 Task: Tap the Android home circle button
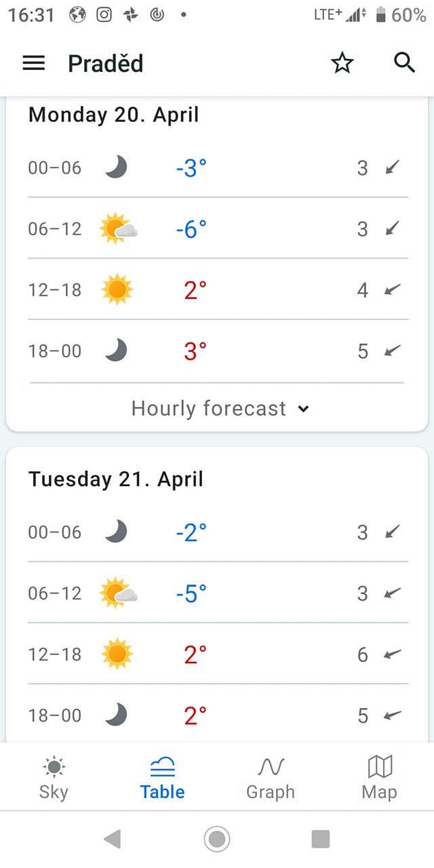217,839
